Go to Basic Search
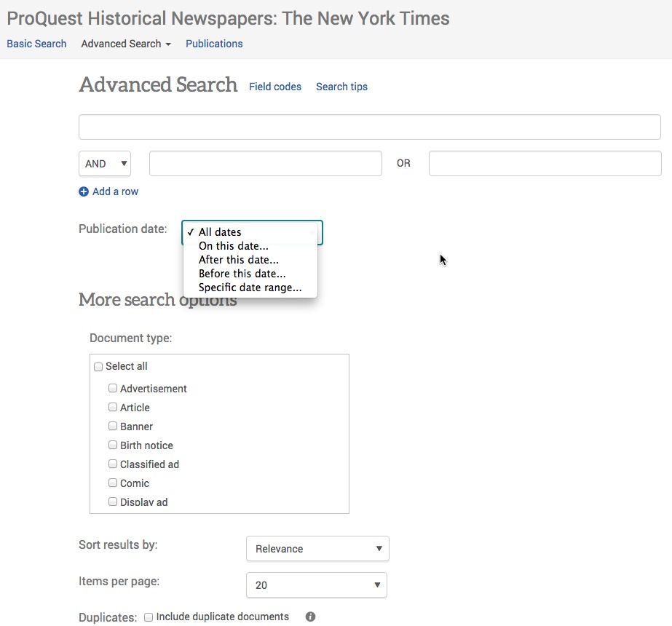Image resolution: width=672 pixels, height=626 pixels. [36, 44]
